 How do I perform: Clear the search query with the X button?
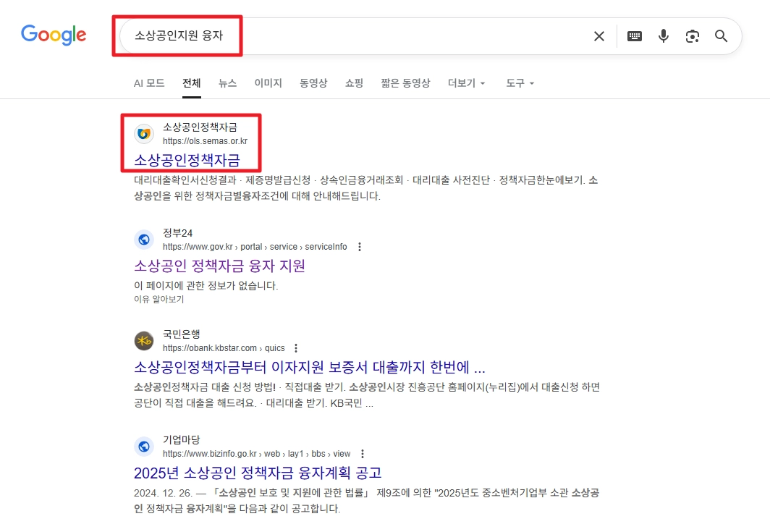tap(598, 35)
